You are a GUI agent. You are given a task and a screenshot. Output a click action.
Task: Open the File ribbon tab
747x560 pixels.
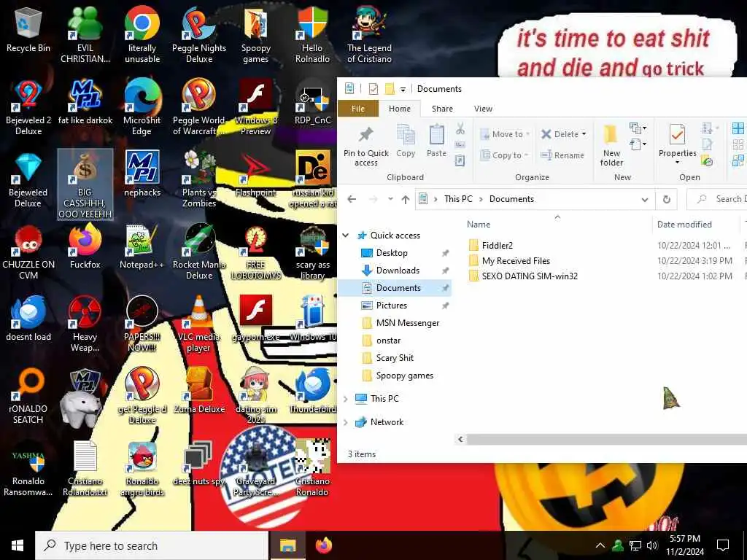point(357,109)
